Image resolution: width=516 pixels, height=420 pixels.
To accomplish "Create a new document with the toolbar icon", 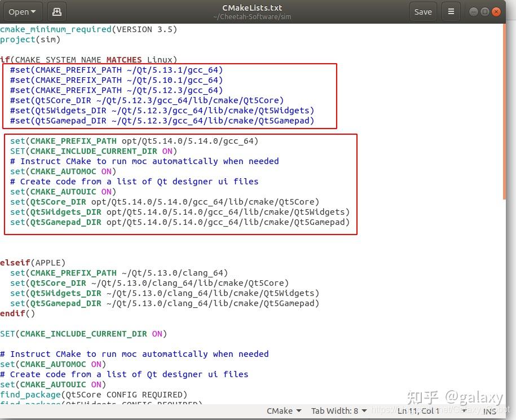I will pos(57,12).
